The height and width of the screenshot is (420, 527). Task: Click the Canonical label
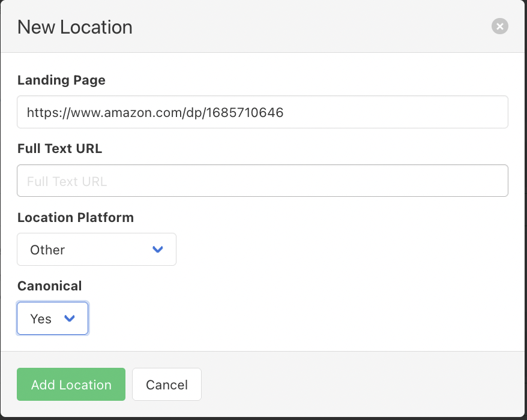click(x=49, y=286)
